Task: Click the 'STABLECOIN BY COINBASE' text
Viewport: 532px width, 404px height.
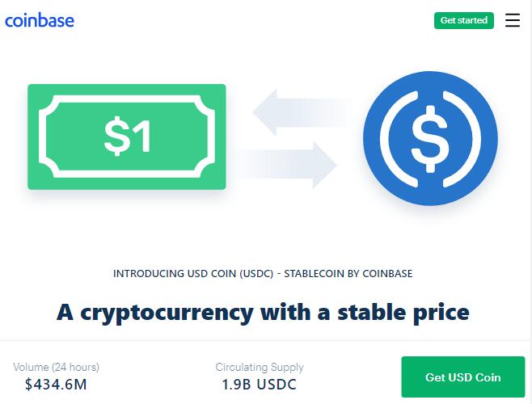Action: tap(348, 273)
